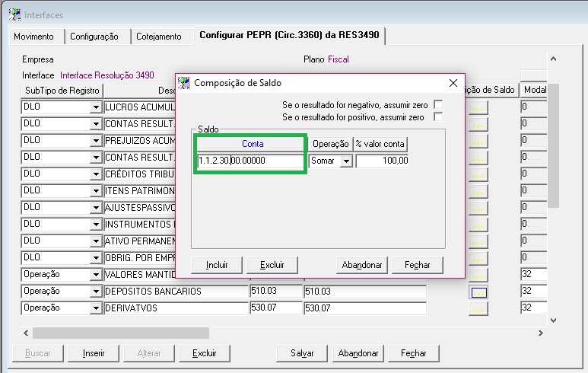The width and height of the screenshot is (588, 373).
Task: Expand SubTipo dropdown for ITENS PATRIMON row
Action: coord(96,191)
